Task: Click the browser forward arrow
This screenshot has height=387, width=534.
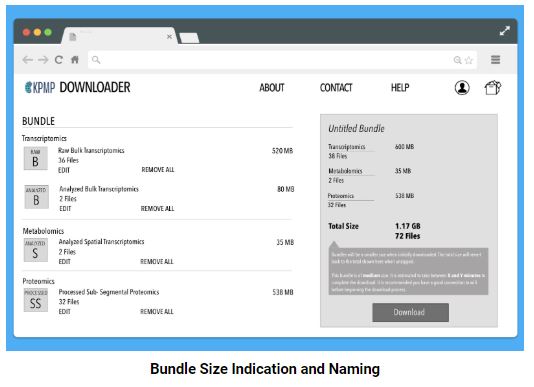Action: (43, 60)
